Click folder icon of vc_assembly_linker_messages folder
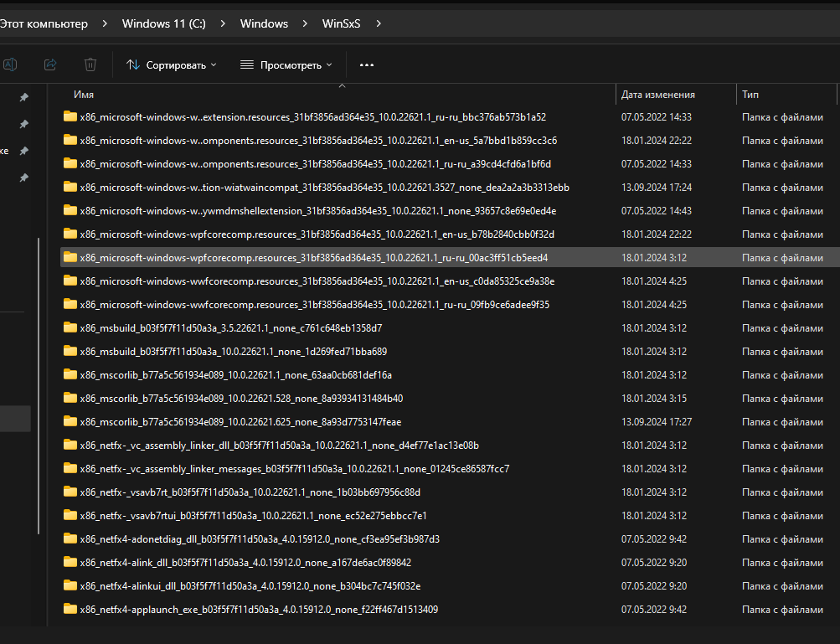This screenshot has width=840, height=644. (70, 468)
